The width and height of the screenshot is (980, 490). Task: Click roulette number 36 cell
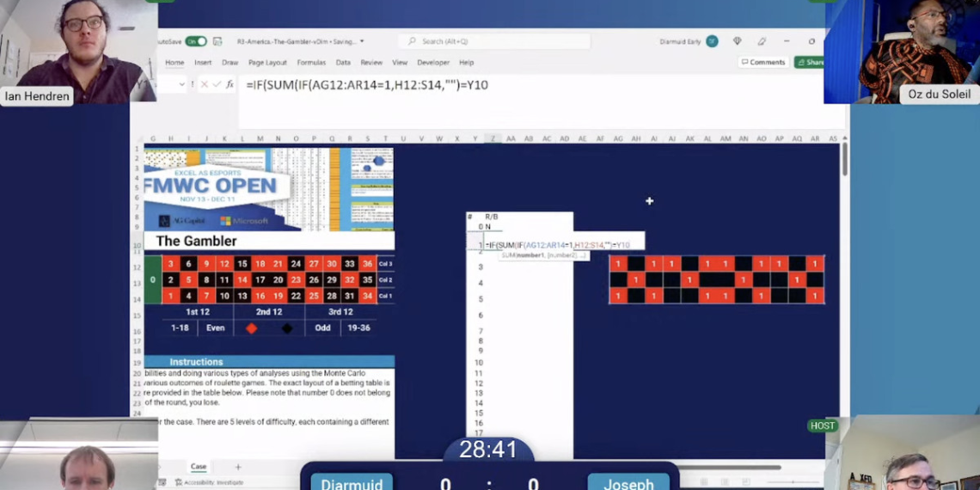368,264
